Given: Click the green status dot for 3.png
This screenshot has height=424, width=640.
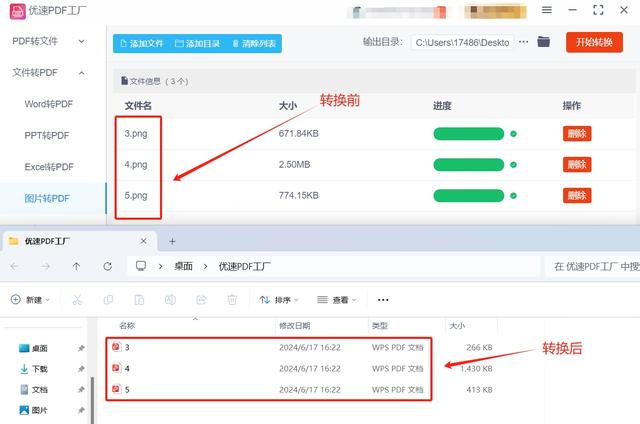Looking at the screenshot, I should [513, 133].
